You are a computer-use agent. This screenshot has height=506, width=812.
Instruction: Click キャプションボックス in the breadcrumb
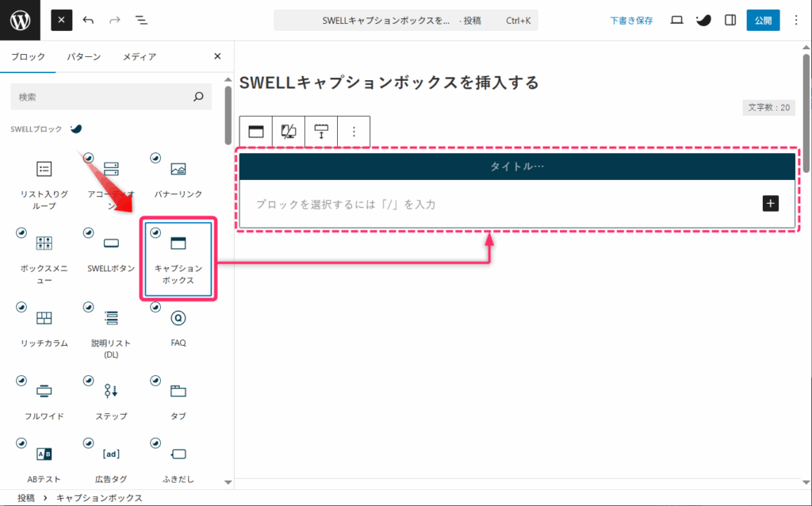(99, 498)
